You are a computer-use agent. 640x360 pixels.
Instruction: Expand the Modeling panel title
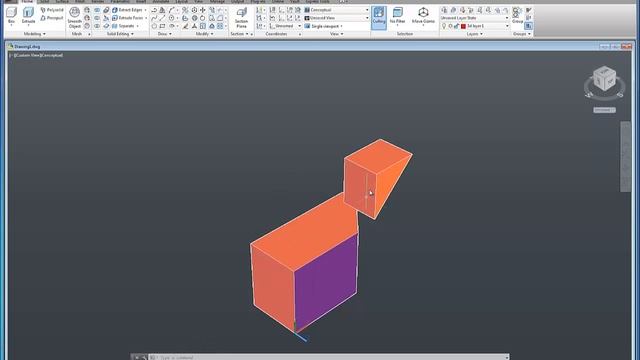point(35,34)
